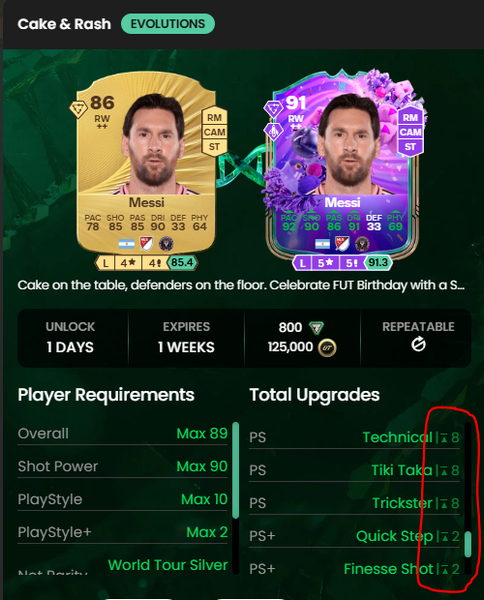Click the Total Upgrades scrollbar thumb
The image size is (484, 600).
click(468, 544)
